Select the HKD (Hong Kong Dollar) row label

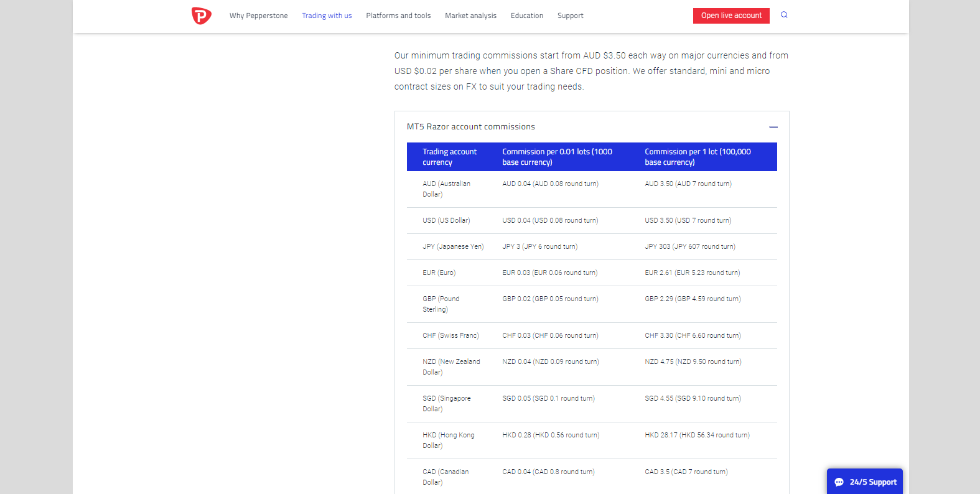[x=449, y=440]
